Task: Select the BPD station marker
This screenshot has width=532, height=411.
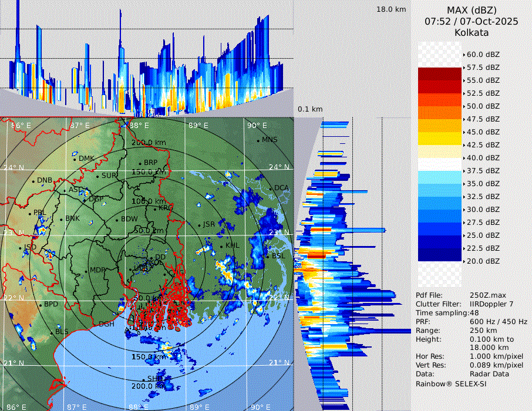Action: pos(40,305)
